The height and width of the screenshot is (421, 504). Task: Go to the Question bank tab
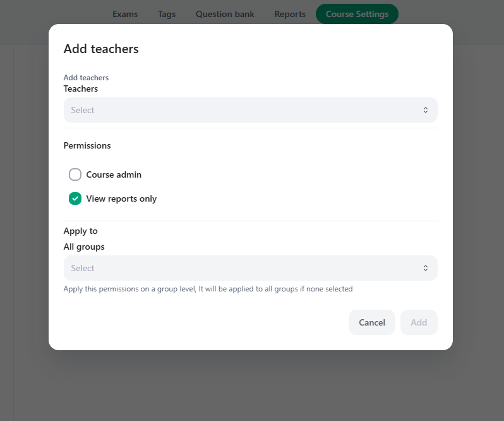(x=225, y=14)
